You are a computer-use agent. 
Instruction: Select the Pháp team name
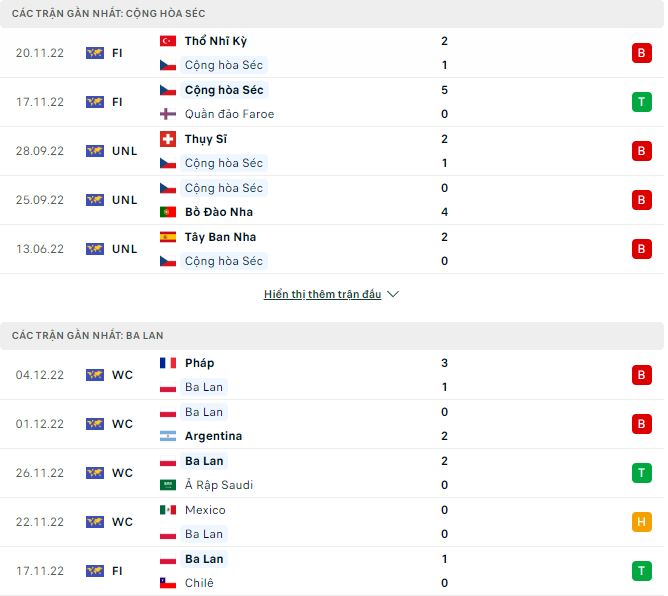[200, 363]
